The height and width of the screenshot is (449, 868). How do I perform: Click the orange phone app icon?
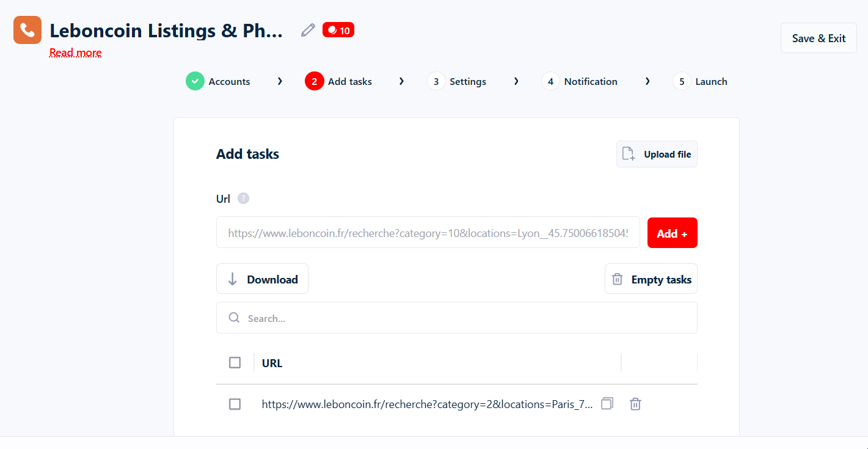[x=27, y=30]
